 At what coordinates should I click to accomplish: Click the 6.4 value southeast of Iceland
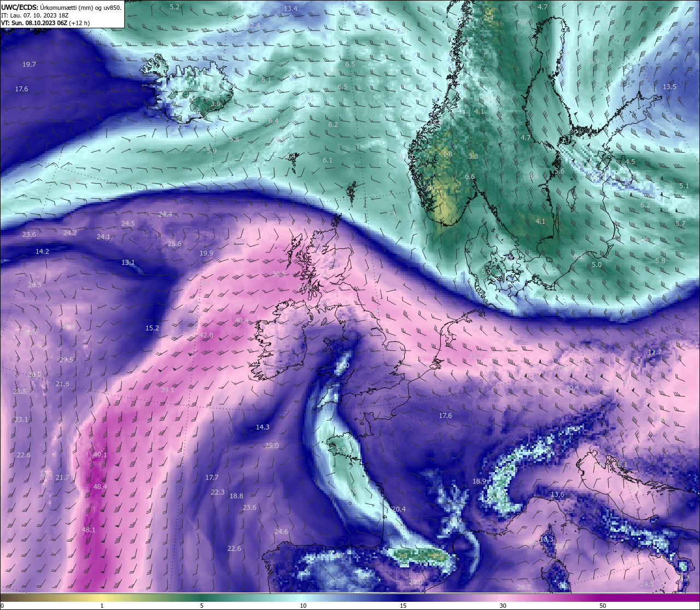click(273, 121)
